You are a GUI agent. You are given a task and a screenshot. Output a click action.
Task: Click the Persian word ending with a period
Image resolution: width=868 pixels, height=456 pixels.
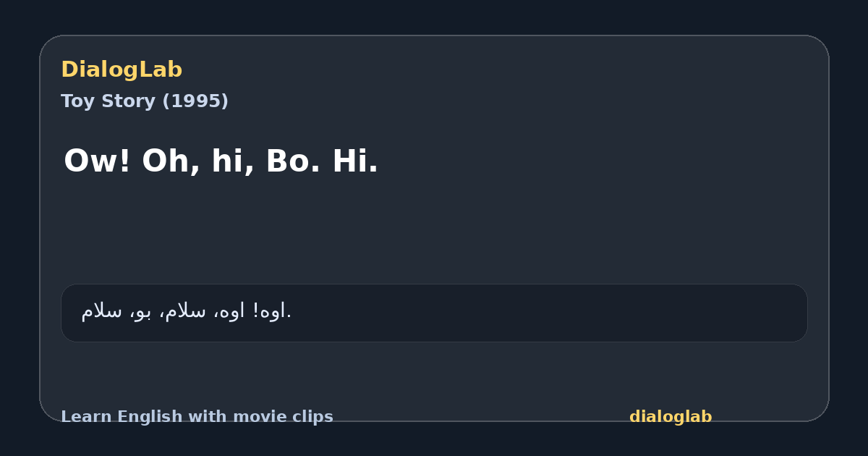279,311
